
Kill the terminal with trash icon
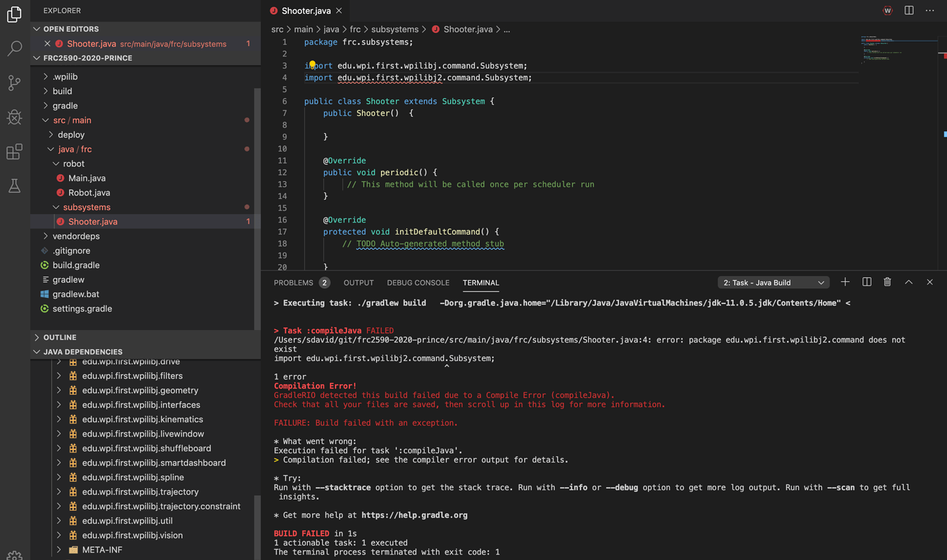coord(887,282)
